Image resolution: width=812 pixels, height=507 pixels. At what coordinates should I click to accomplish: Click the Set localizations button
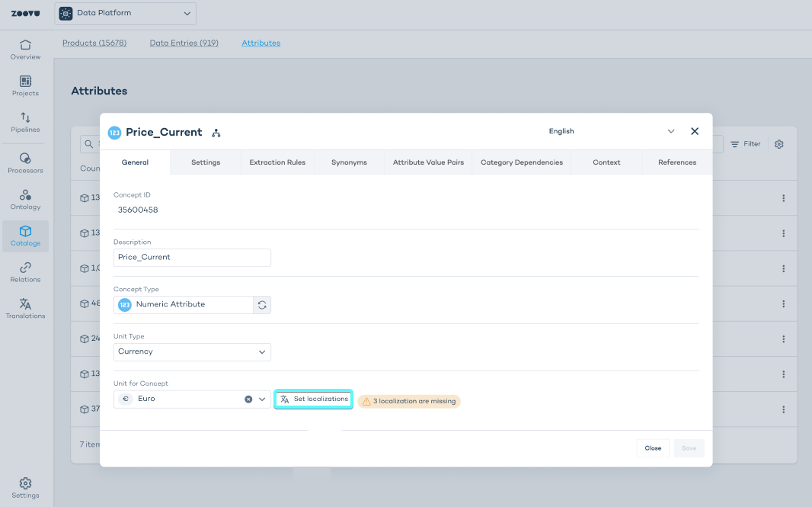[313, 400]
